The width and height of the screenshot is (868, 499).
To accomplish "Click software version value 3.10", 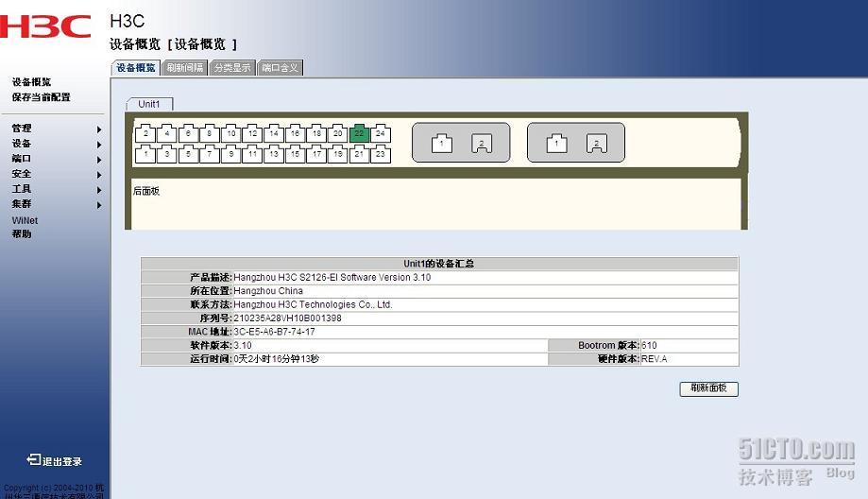I will click(243, 345).
